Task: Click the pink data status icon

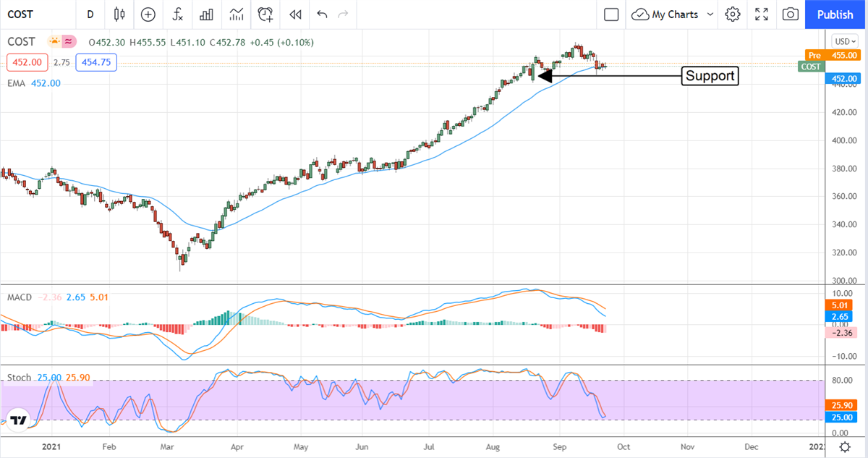Action: click(x=69, y=42)
